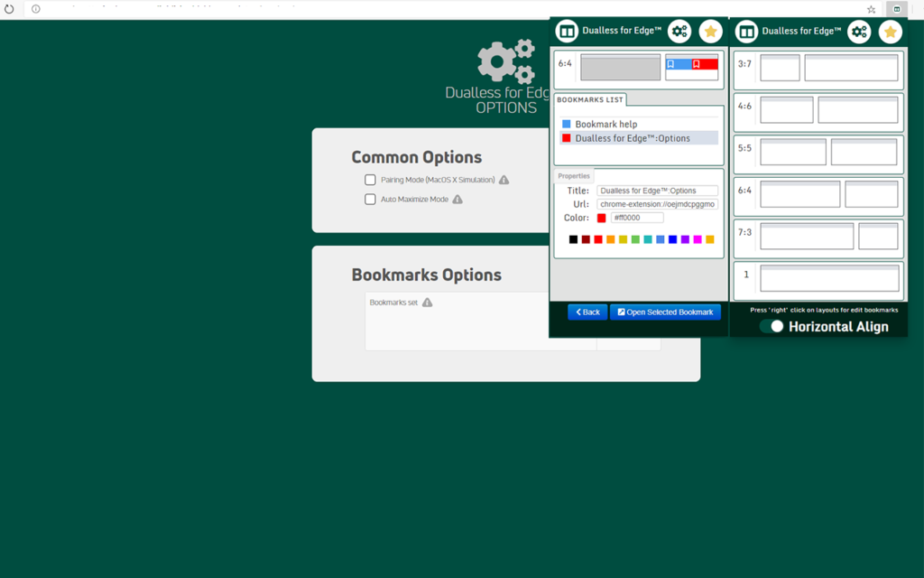Pick the black palette swatch
Image resolution: width=924 pixels, height=578 pixels.
pos(573,239)
